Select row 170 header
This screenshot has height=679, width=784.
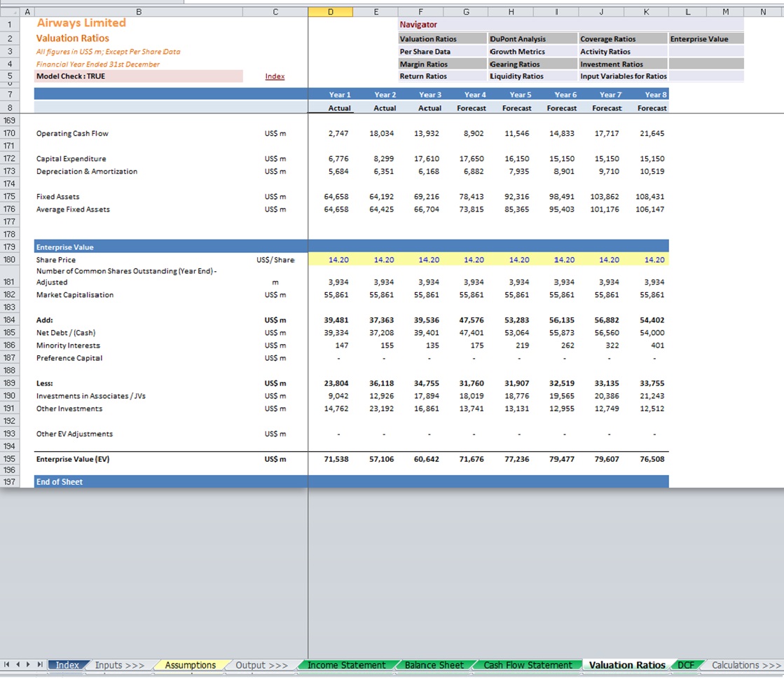pos(10,133)
